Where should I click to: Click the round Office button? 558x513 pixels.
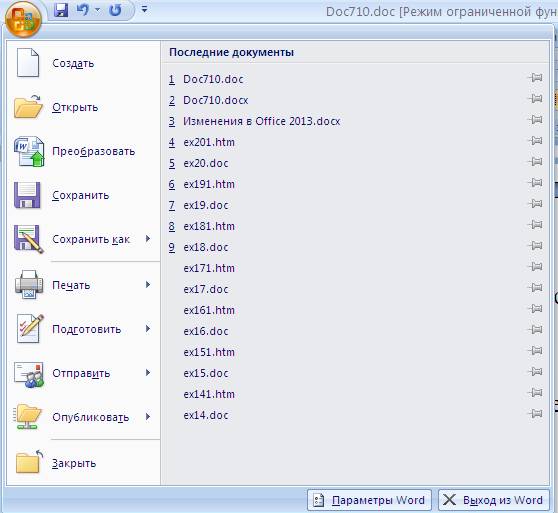(23, 19)
